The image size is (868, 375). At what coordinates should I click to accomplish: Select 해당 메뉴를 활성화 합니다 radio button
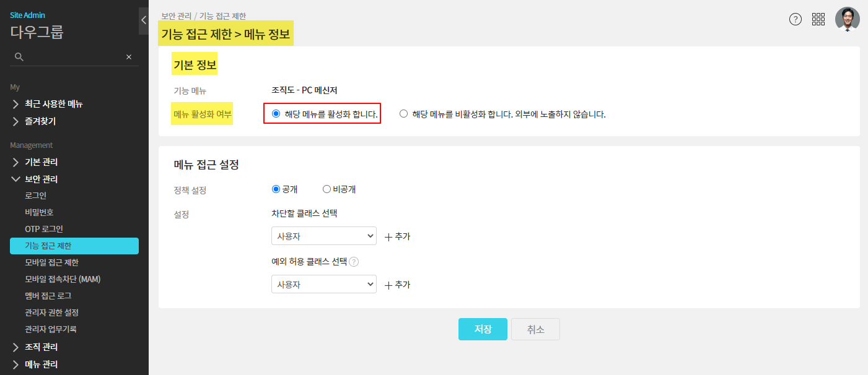[x=276, y=114]
